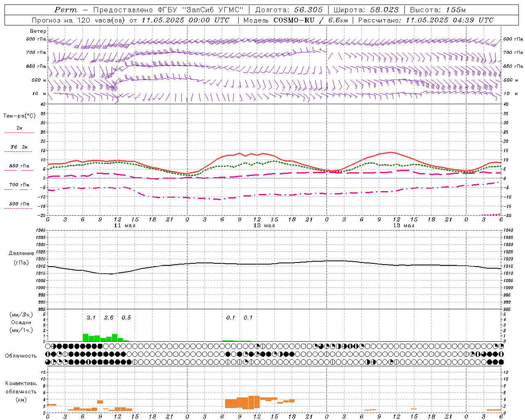Image resolution: width=525 pixels, height=420 pixels.
Task: Click "Прогноз на 120 часа(ов)" forecast text
Action: (79, 20)
